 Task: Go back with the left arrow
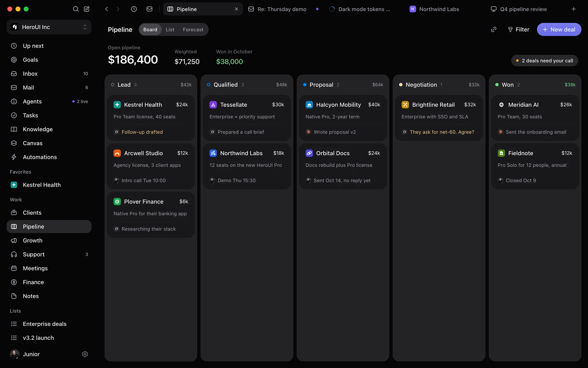click(107, 9)
